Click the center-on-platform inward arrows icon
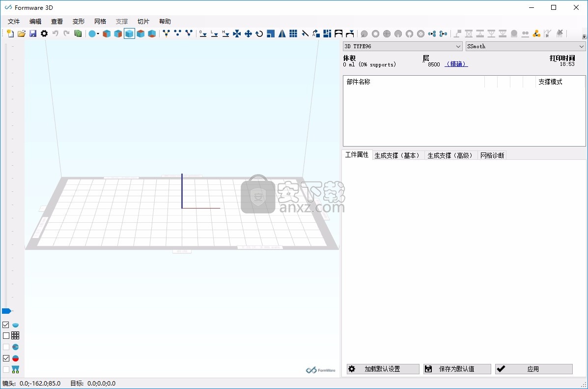 point(237,34)
